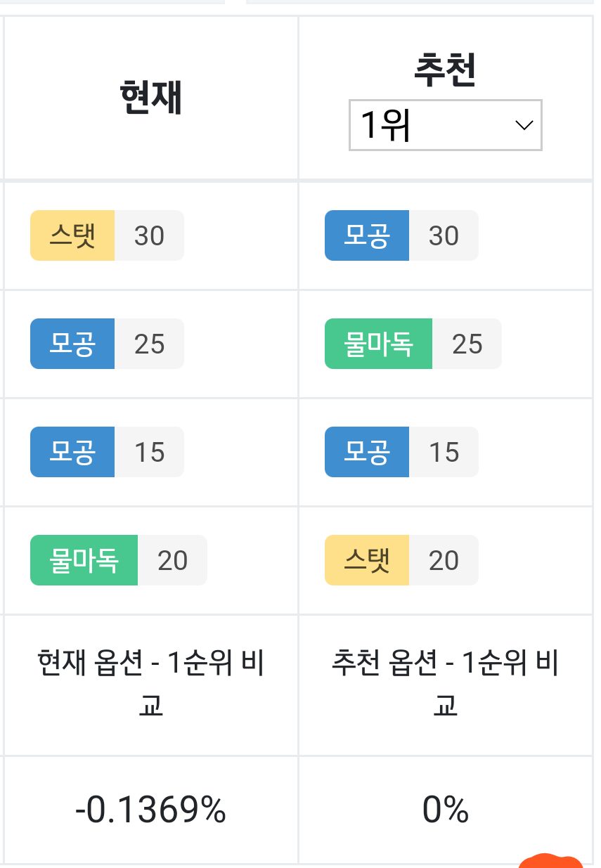The image size is (601, 868).
Task: Click the 추천 옵션 - 1순위 비교 label
Action: (446, 684)
